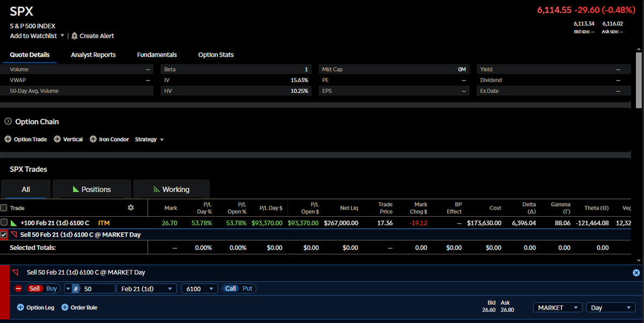Click the red sell order icon in the trades row

click(x=14, y=235)
